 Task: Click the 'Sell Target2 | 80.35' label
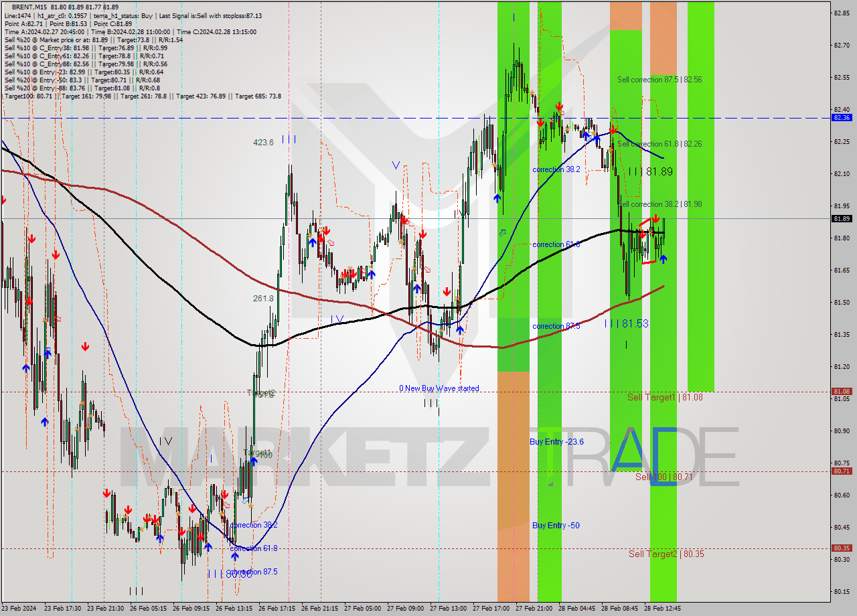(x=666, y=554)
